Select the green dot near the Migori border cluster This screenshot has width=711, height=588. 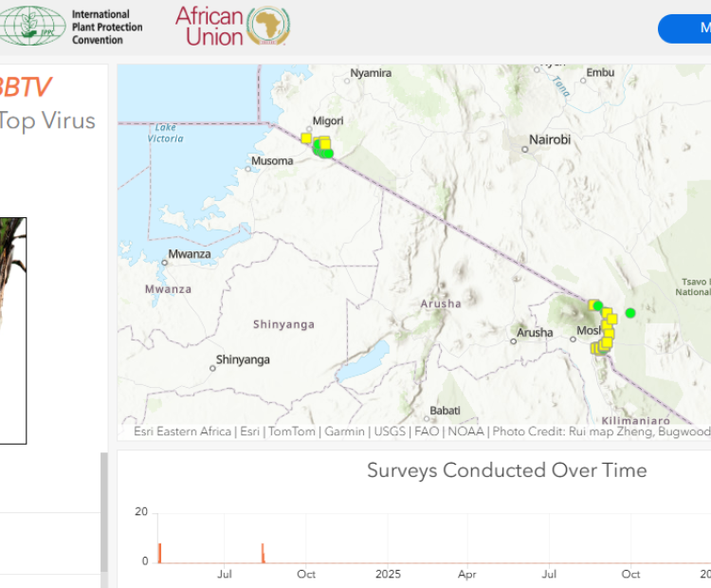[x=328, y=154]
